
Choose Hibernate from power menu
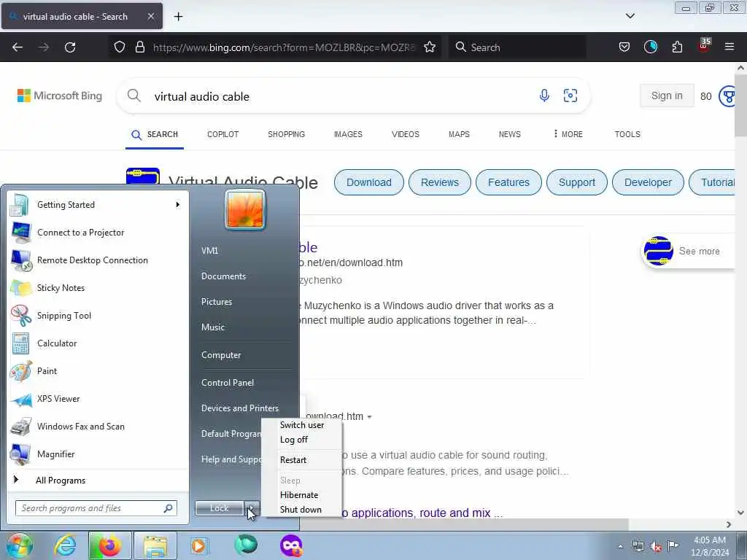[x=299, y=495]
